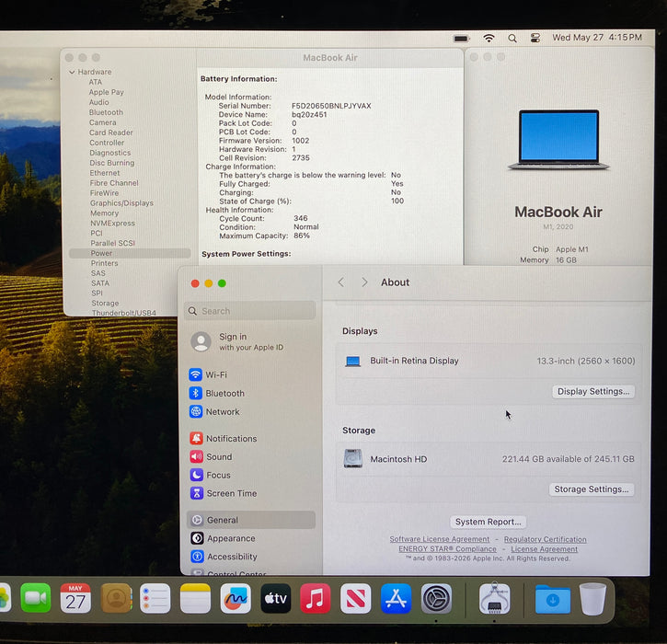Select Thunderbolt/USB4 in System Information sidebar

(124, 313)
